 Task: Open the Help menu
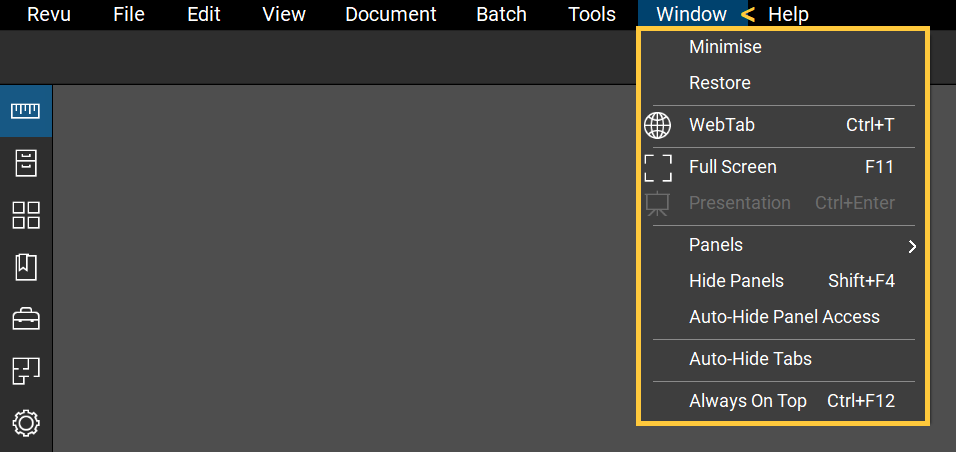[788, 14]
